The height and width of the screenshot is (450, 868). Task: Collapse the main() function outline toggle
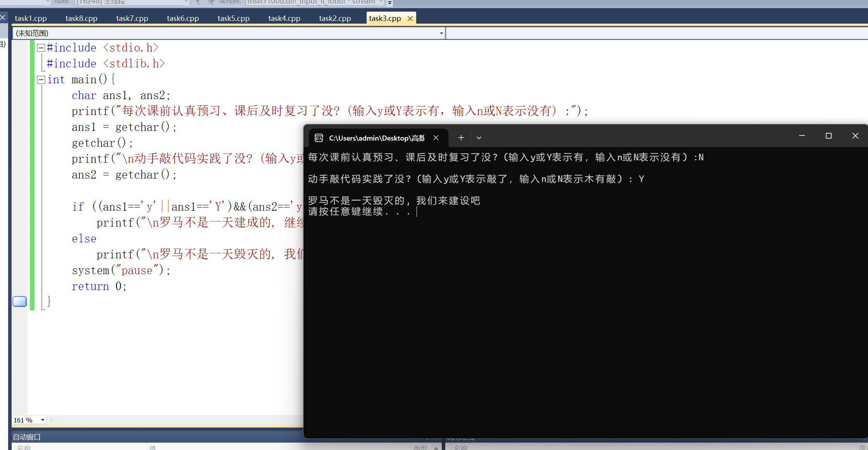click(41, 80)
